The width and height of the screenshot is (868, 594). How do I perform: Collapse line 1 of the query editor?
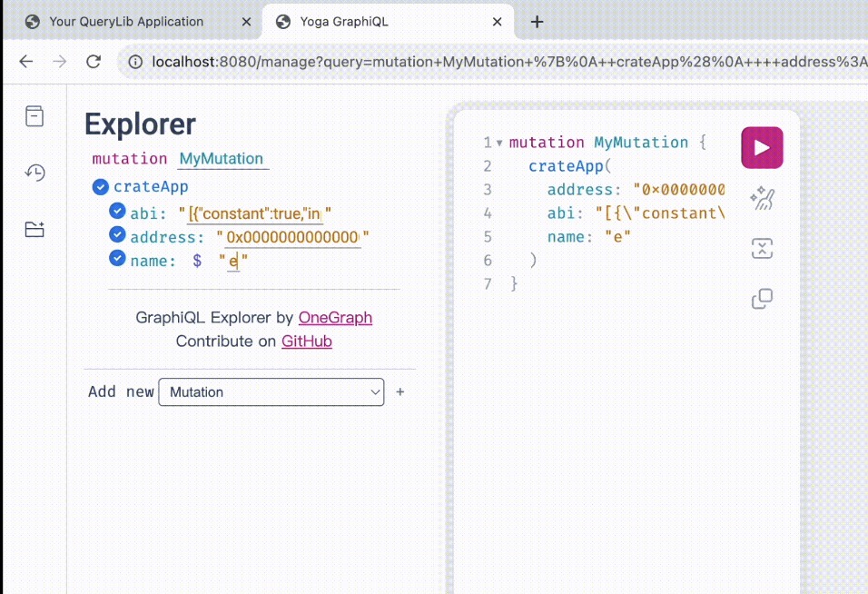point(499,143)
